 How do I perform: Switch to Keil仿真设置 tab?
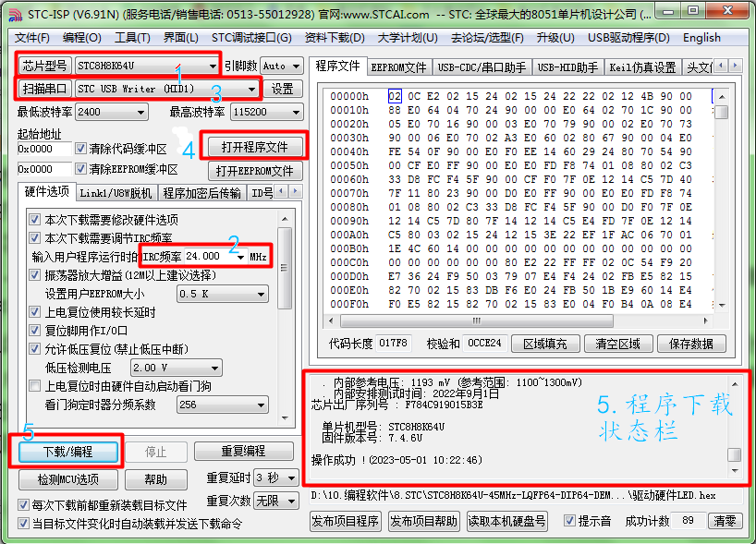tap(642, 67)
